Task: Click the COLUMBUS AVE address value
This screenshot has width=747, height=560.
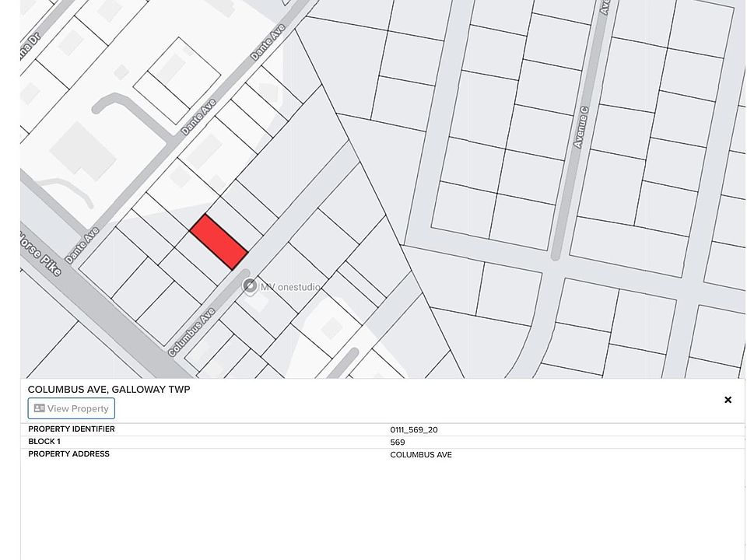Action: (x=421, y=455)
